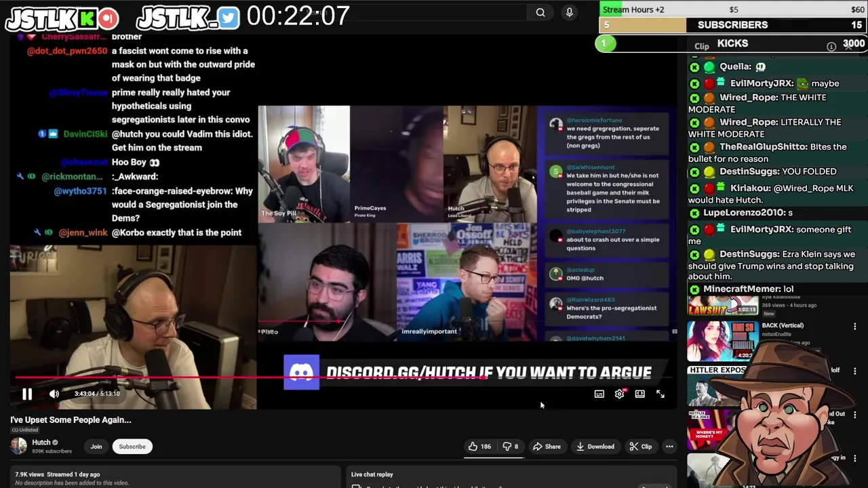Click the Download button
The width and height of the screenshot is (868, 488).
pyautogui.click(x=595, y=447)
